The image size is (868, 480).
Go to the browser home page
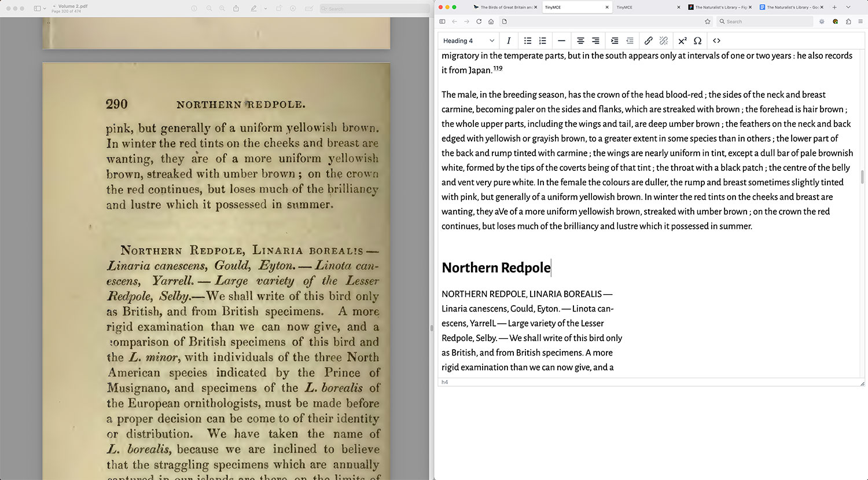pyautogui.click(x=491, y=21)
